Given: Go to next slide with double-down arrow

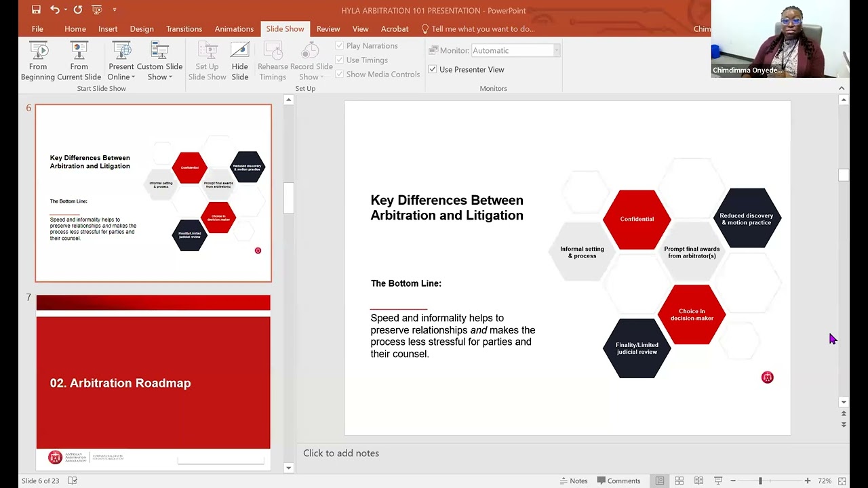Looking at the screenshot, I should click(844, 424).
